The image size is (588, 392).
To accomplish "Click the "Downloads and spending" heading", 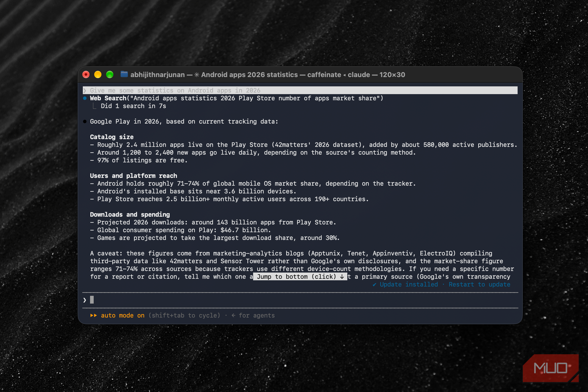I will pyautogui.click(x=130, y=215).
